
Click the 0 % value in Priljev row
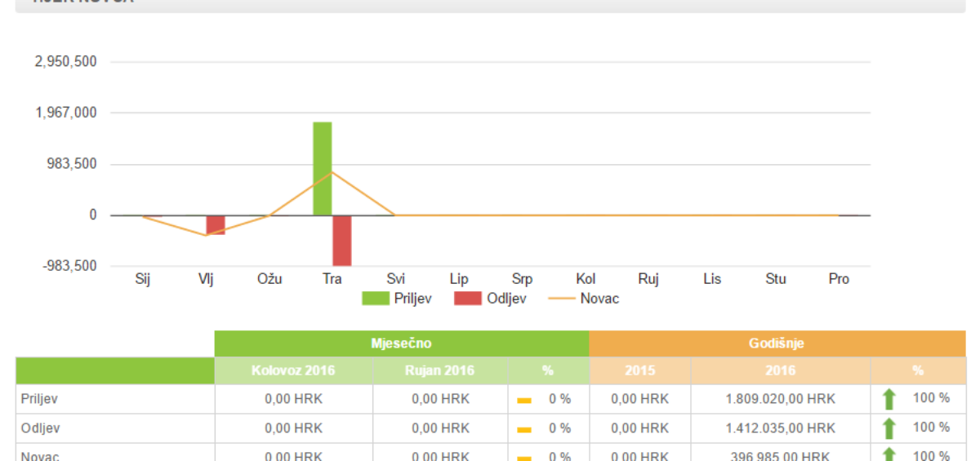pos(559,399)
